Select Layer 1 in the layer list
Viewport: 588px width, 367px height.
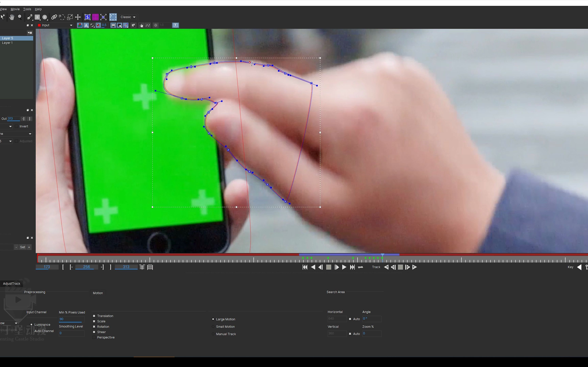pyautogui.click(x=7, y=43)
